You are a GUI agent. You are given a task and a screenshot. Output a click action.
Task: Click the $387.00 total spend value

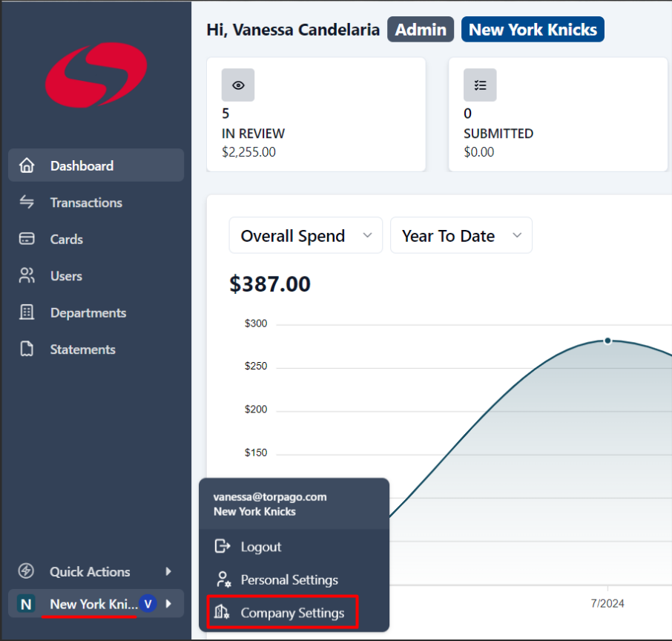click(x=270, y=284)
